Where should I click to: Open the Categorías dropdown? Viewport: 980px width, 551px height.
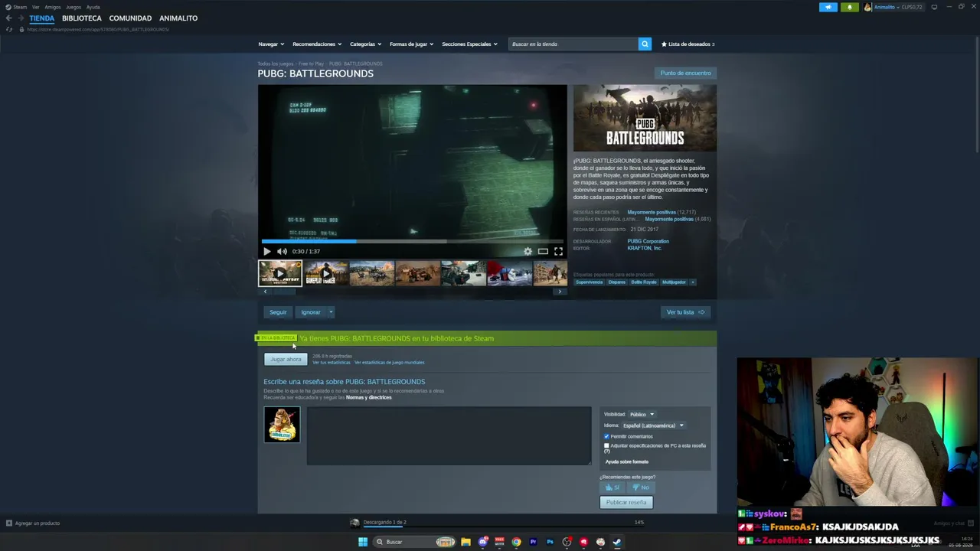click(365, 44)
